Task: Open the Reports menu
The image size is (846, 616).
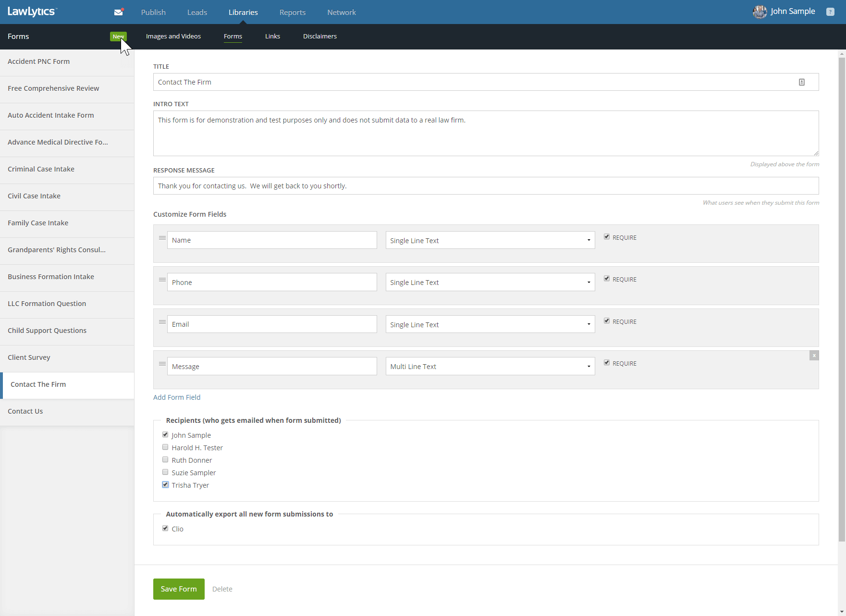Action: [x=292, y=12]
